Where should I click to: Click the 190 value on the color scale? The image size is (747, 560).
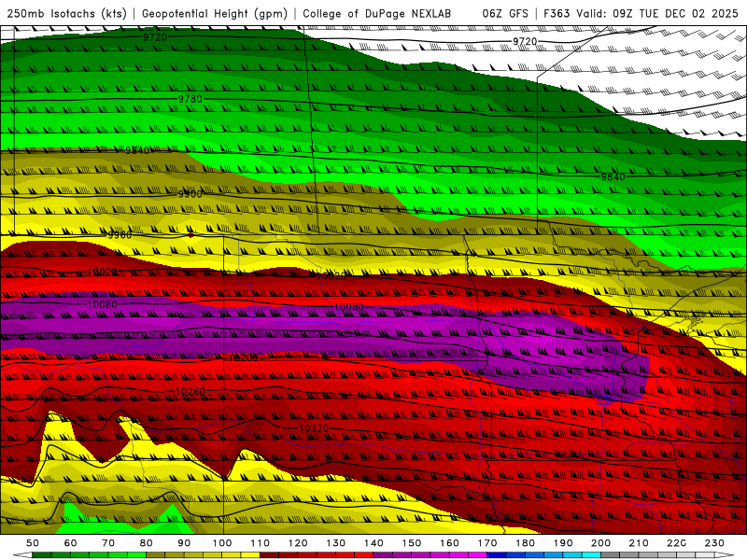[x=563, y=543]
